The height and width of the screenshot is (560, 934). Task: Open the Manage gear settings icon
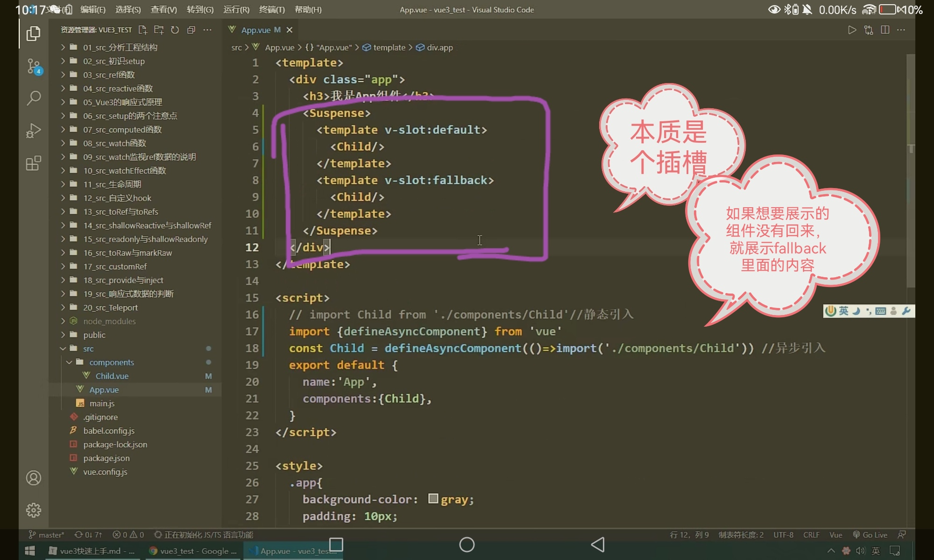33,510
